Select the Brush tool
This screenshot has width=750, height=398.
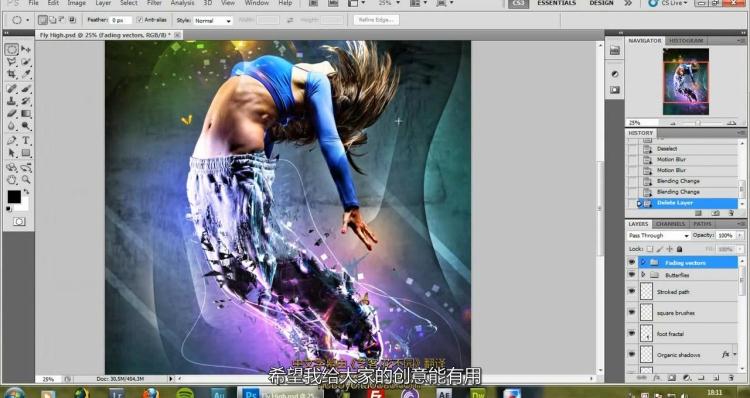[26, 88]
